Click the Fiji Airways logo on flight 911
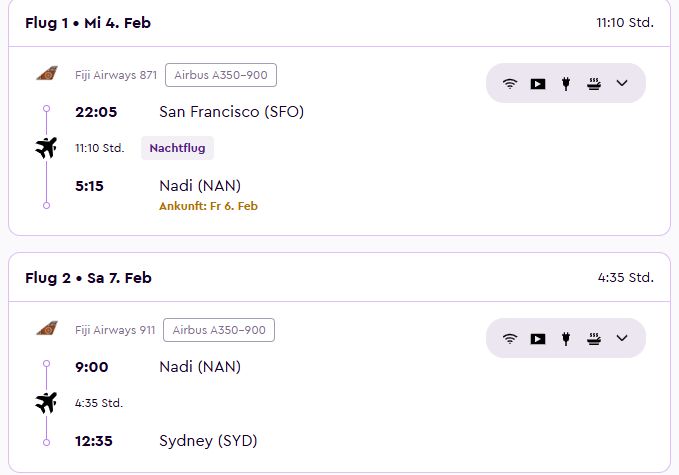The width and height of the screenshot is (679, 475). 47,329
